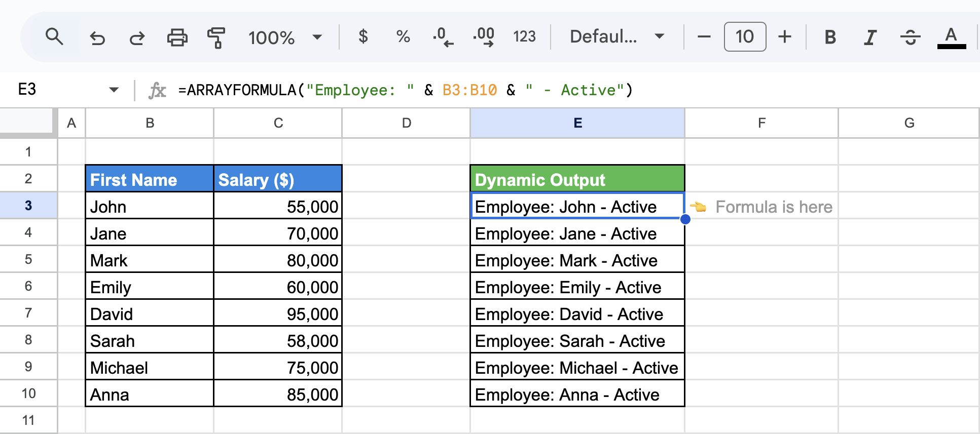Screen dimensions: 980x434
Task: Select the 'Salary ($)' header cell
Action: 278,179
